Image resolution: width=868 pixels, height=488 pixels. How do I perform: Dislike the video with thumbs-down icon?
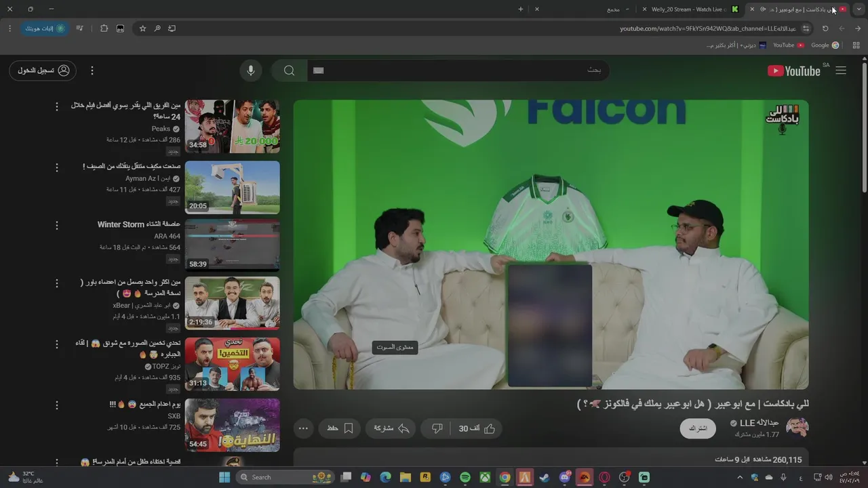437,428
